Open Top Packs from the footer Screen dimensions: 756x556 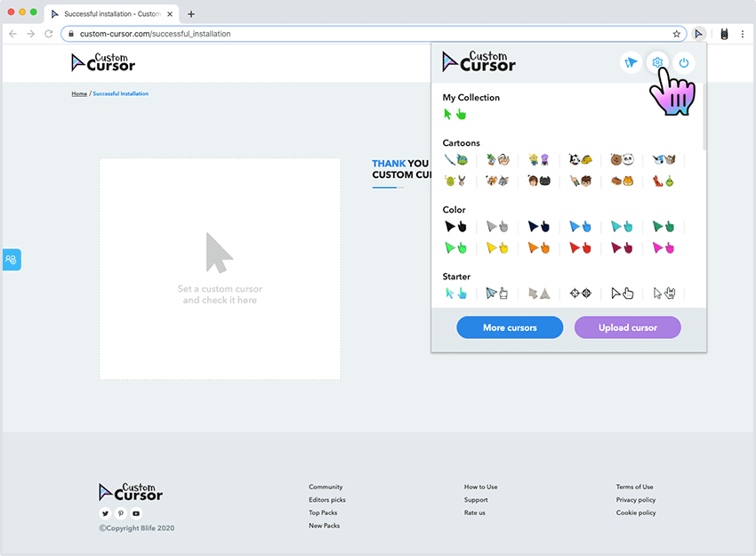[322, 512]
